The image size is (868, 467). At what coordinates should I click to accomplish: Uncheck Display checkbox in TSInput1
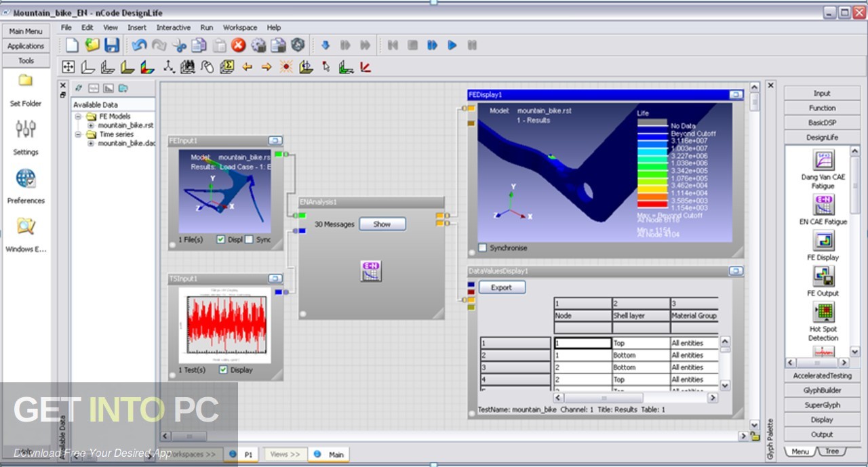pos(223,370)
